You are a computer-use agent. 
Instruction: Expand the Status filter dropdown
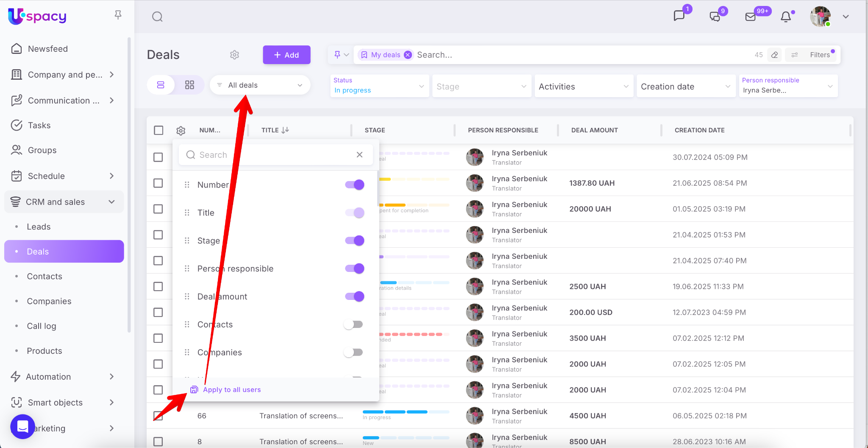click(x=379, y=86)
